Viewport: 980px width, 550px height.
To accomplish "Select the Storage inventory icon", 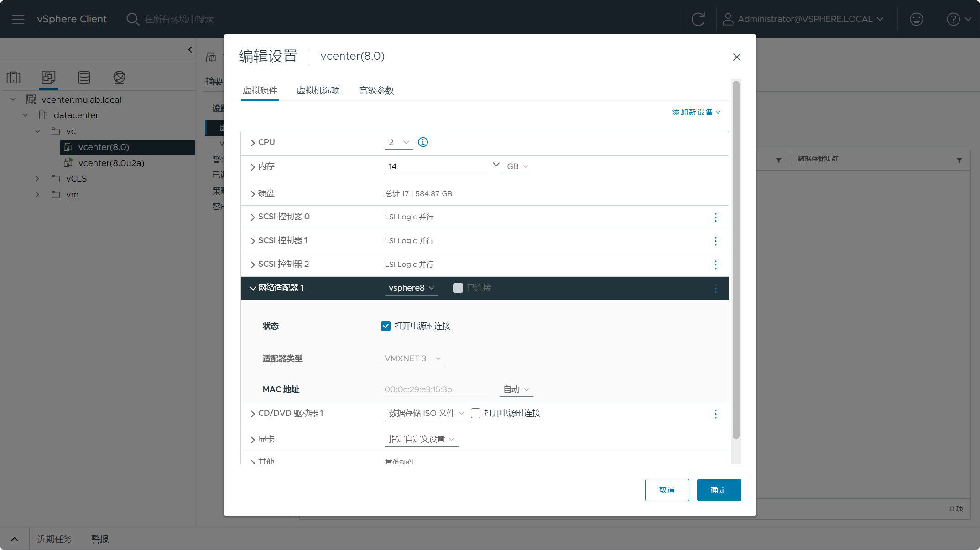I will pos(84,77).
